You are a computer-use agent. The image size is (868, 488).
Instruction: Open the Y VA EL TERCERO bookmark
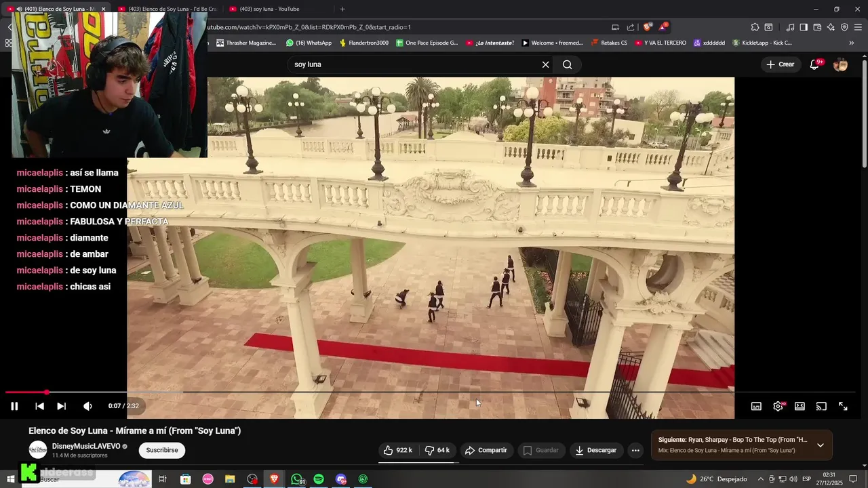click(x=660, y=43)
